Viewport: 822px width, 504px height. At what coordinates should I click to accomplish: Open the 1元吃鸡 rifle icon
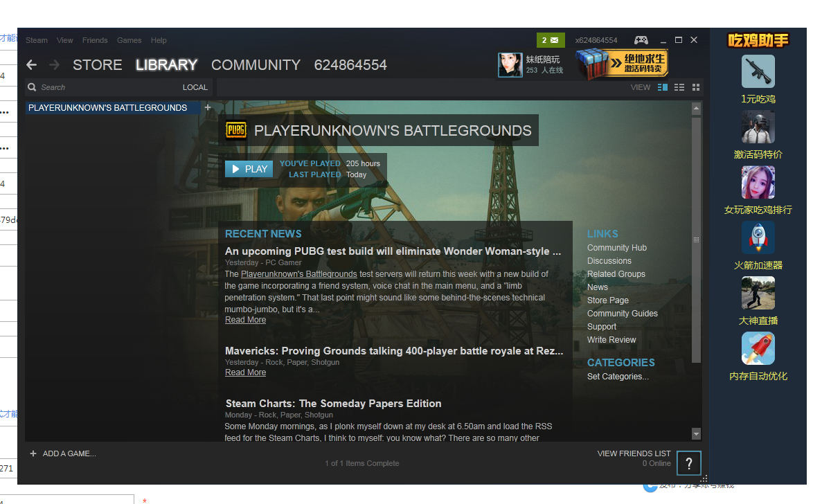point(758,71)
